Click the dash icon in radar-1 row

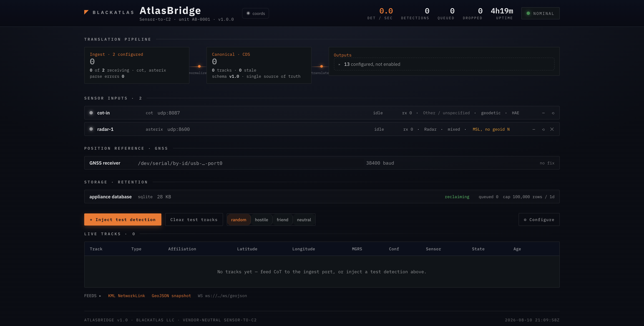pos(534,129)
